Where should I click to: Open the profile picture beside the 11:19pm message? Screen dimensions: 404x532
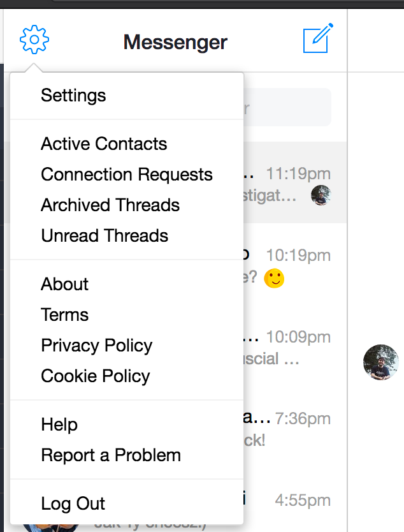click(x=322, y=195)
